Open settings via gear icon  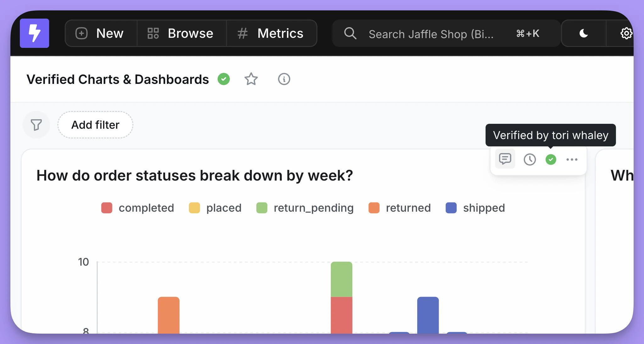626,33
